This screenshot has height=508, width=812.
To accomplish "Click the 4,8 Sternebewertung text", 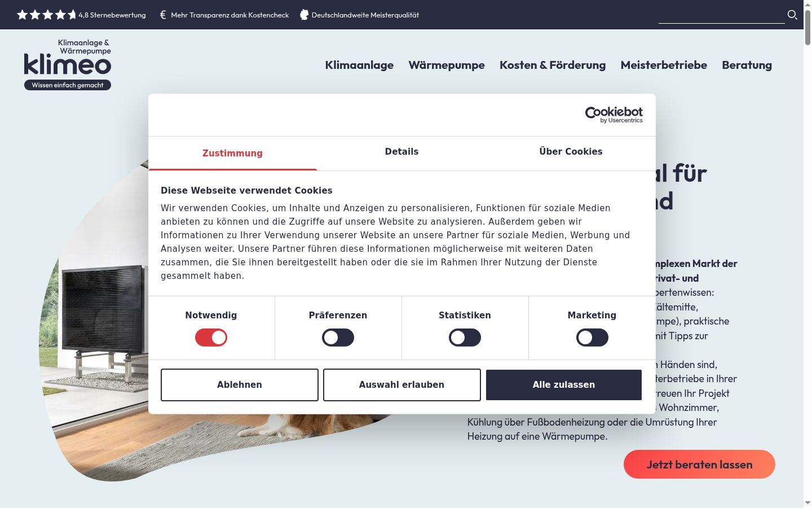I will click(x=112, y=15).
